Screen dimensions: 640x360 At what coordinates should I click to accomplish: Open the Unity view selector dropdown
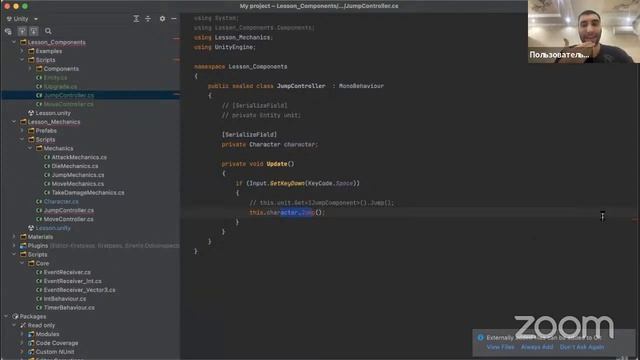pyautogui.click(x=22, y=19)
